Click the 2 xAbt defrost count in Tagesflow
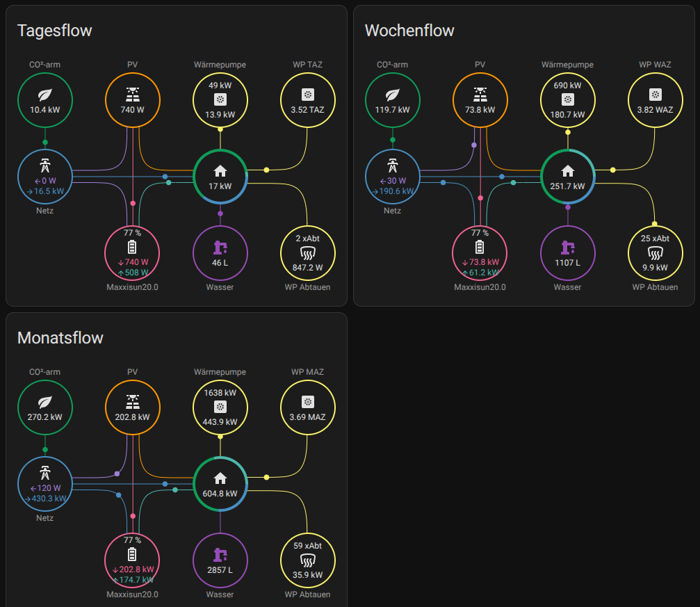The image size is (700, 607). coord(307,238)
